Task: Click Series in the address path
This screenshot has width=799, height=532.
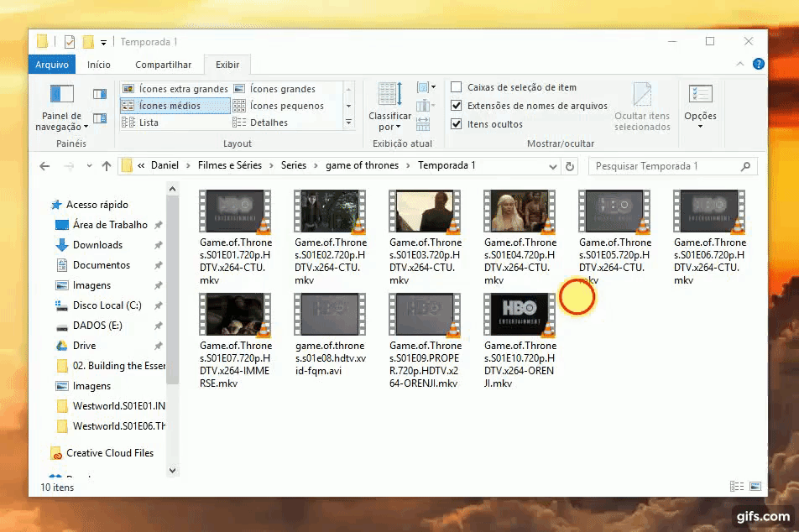Action: pyautogui.click(x=294, y=165)
